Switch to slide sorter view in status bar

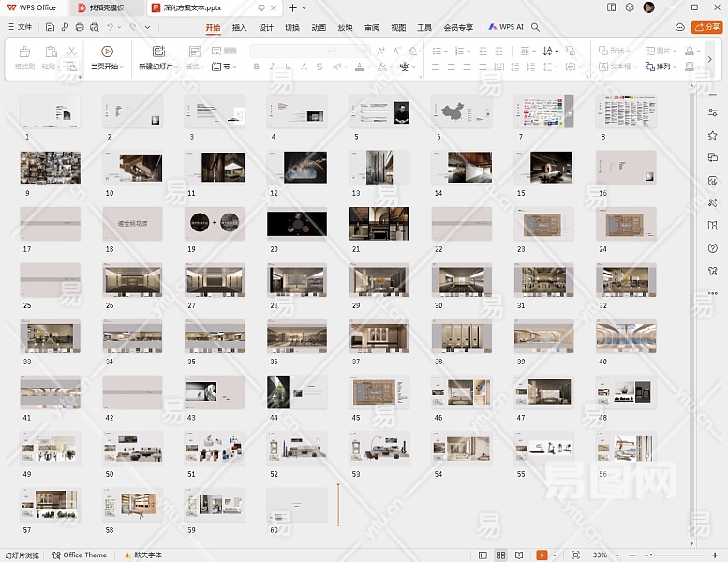click(500, 555)
